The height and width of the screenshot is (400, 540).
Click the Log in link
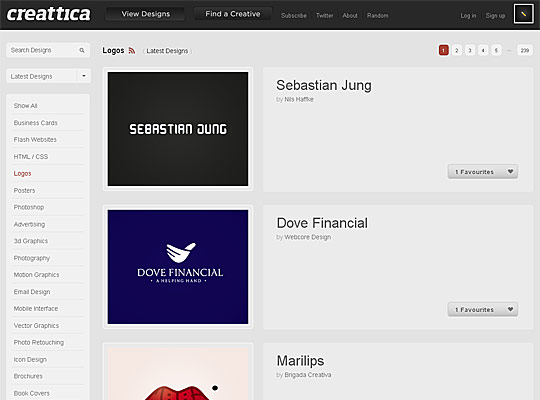468,16
